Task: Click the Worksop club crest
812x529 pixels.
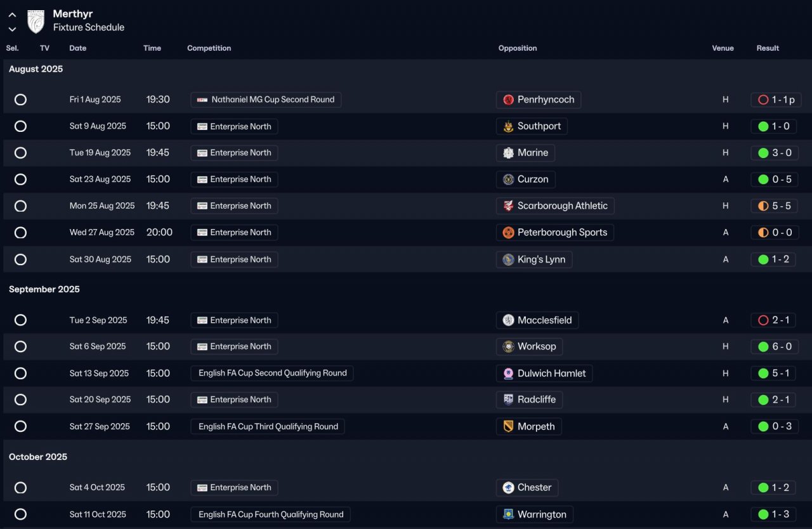Action: pos(508,347)
